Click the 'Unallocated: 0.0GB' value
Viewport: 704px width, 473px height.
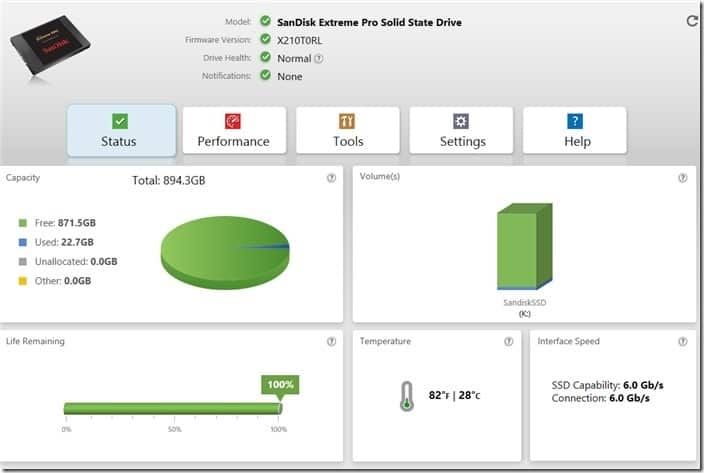point(76,262)
